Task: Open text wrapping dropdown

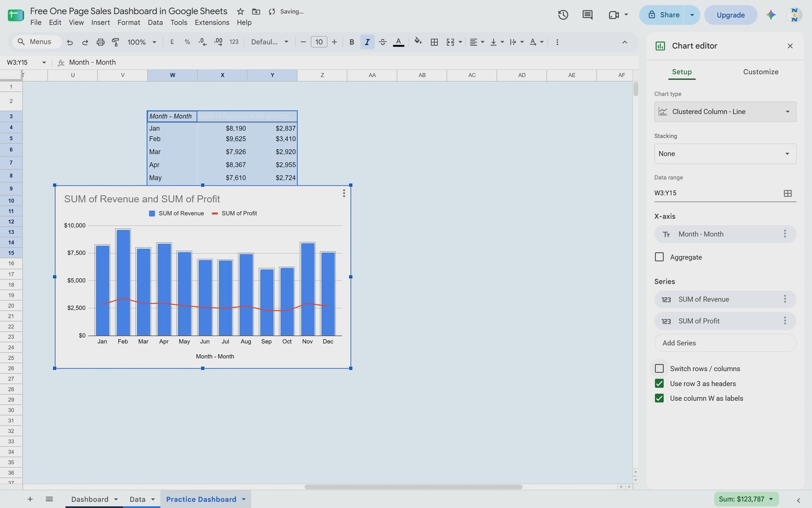Action: pos(517,42)
